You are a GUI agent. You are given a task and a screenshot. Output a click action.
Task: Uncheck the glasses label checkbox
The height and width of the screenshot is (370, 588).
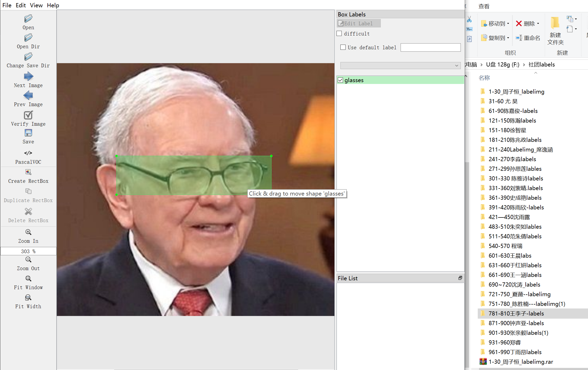[x=340, y=80]
